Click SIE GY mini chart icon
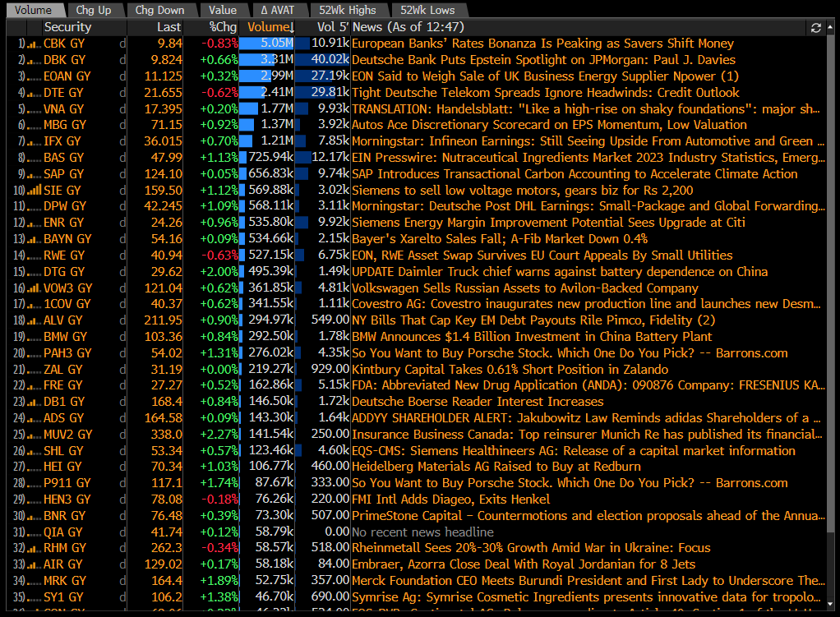The width and height of the screenshot is (840, 617). [35, 190]
